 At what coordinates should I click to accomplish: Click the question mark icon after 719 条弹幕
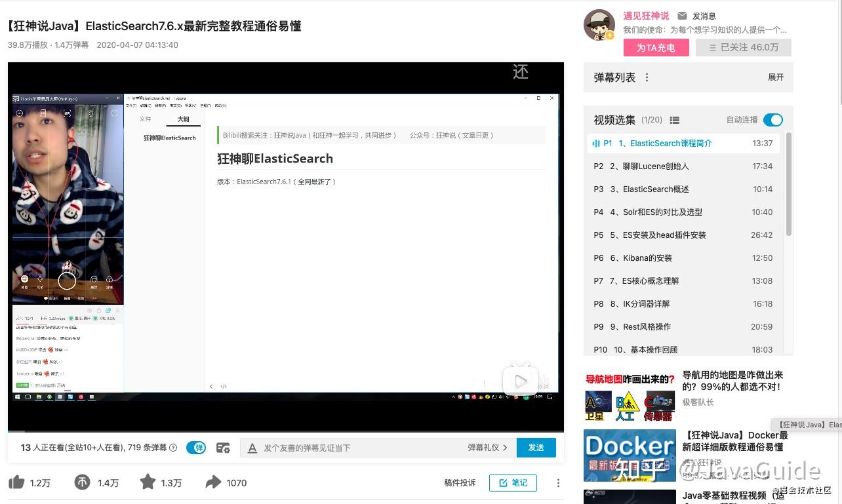(173, 448)
